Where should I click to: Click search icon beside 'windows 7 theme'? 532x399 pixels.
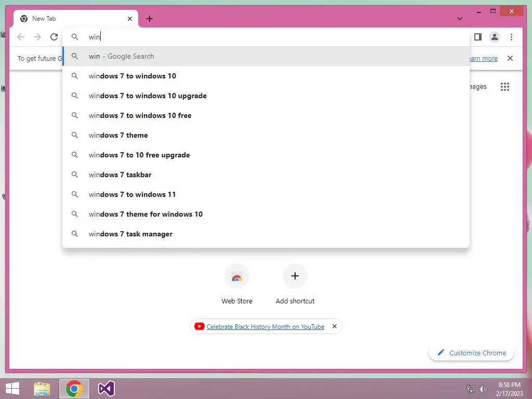(75, 135)
